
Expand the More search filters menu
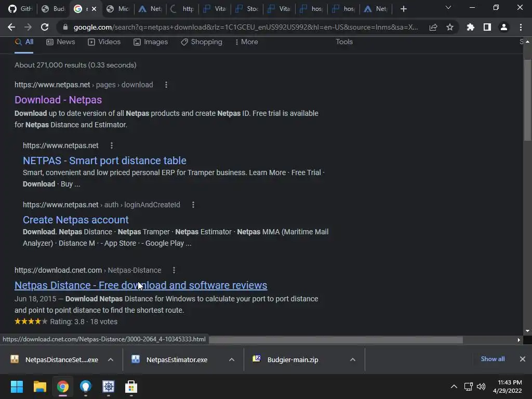point(247,42)
